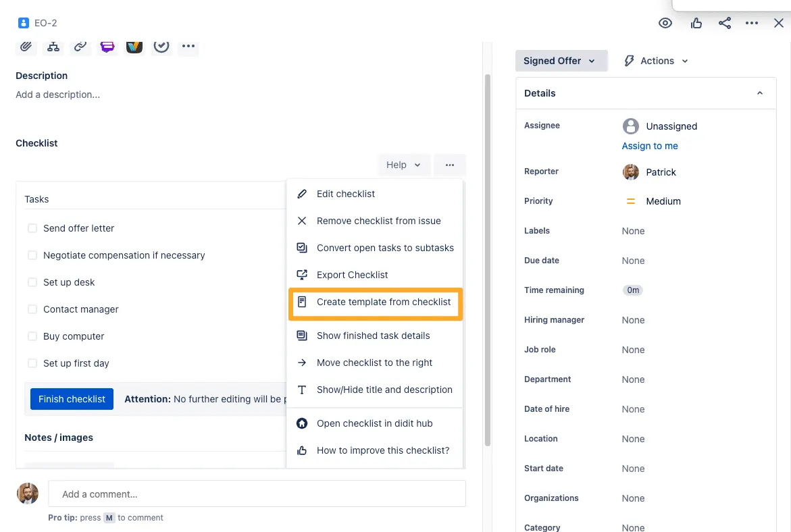Open the Help dropdown

tap(403, 165)
